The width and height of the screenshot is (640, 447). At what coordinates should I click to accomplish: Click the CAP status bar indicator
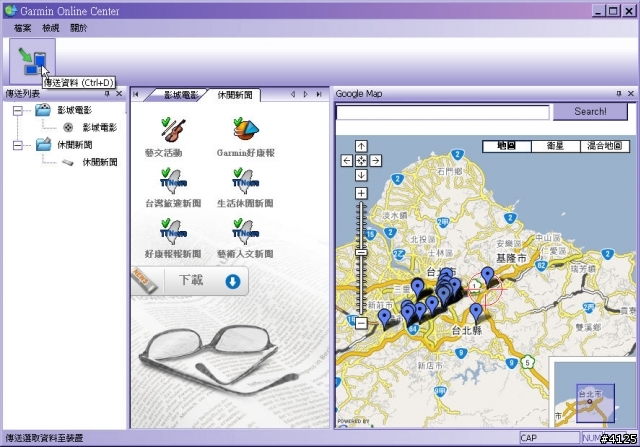pyautogui.click(x=549, y=438)
